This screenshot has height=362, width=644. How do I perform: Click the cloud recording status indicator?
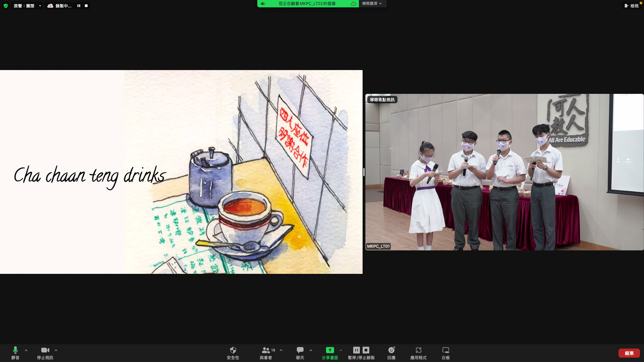59,6
